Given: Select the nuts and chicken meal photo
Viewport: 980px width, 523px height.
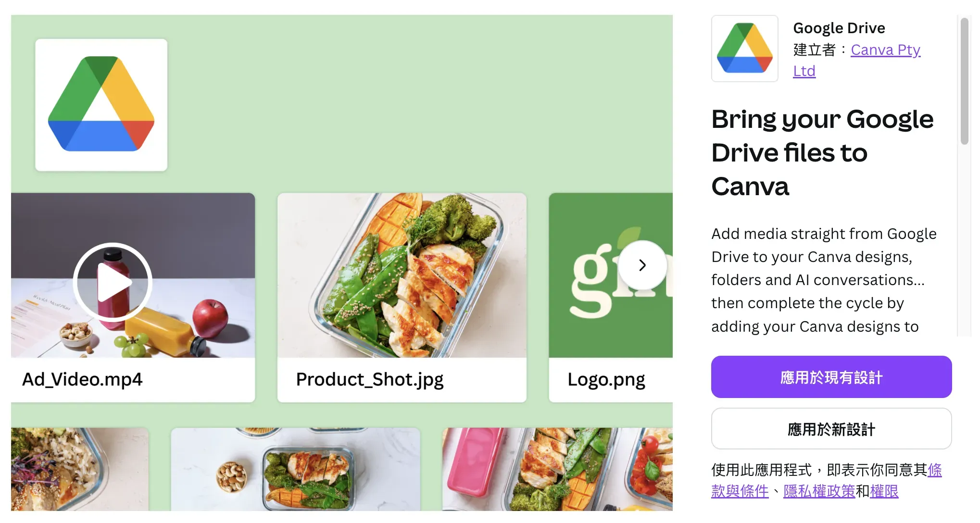Looking at the screenshot, I should tap(296, 469).
